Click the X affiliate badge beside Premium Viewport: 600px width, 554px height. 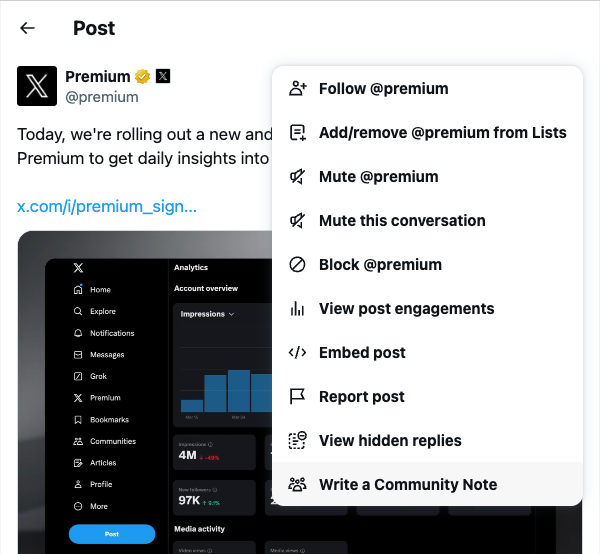point(163,76)
